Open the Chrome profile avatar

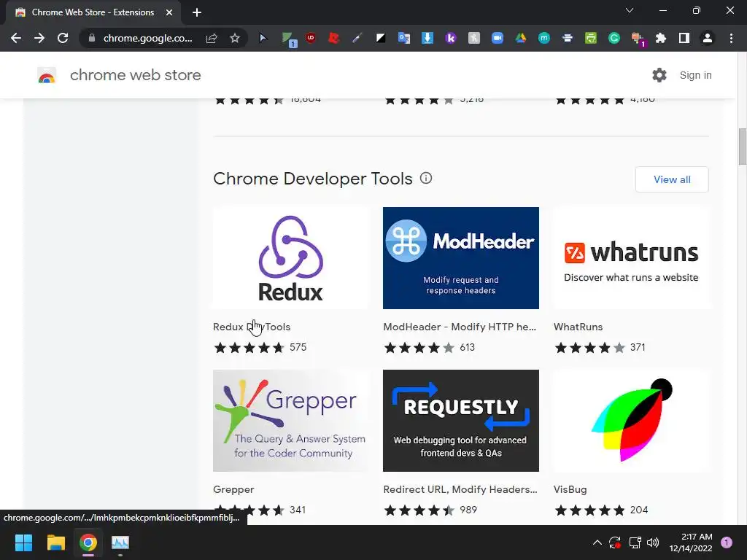point(708,38)
